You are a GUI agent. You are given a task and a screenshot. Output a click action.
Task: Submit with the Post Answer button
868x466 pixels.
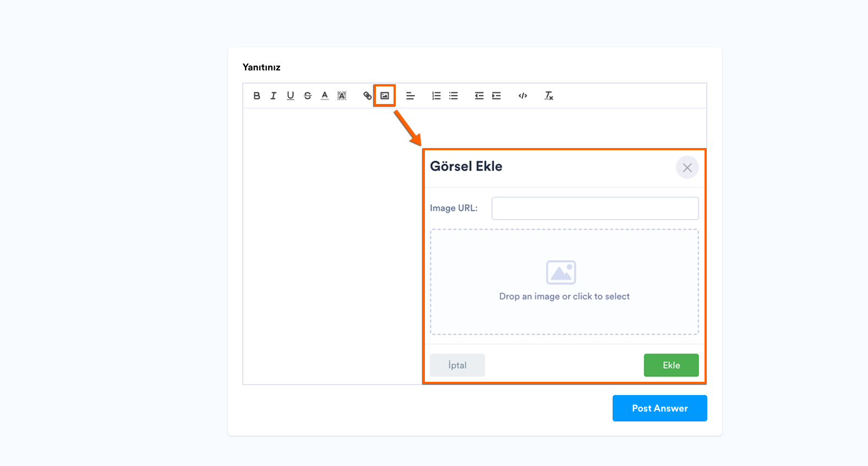tap(659, 408)
